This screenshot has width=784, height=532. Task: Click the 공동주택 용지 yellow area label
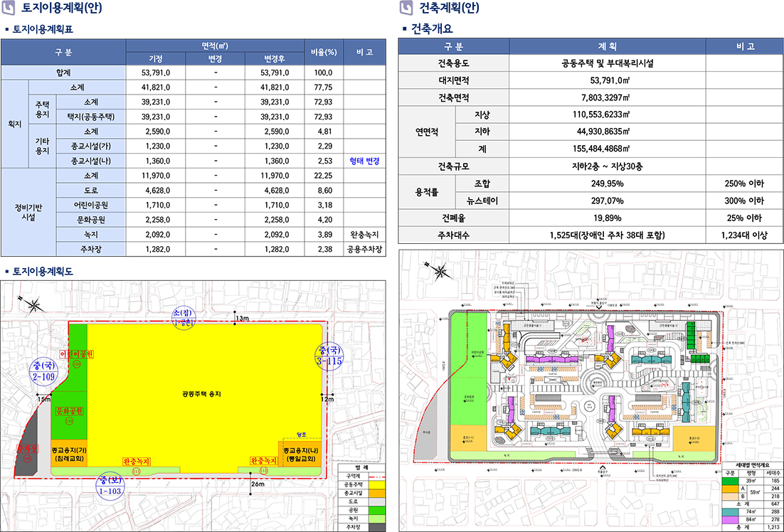click(201, 393)
